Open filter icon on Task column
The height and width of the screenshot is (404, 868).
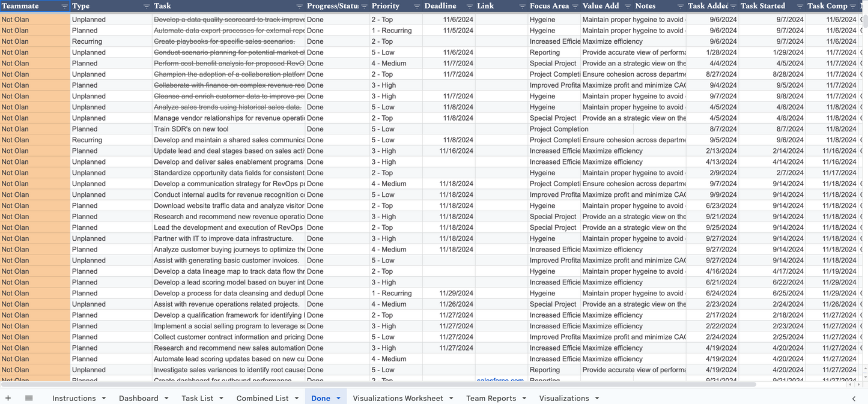point(299,7)
